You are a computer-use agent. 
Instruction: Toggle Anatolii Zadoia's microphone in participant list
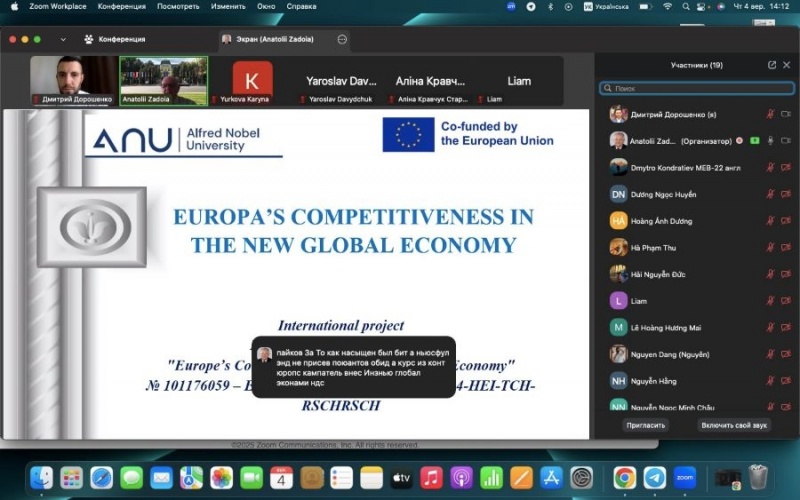coord(769,141)
